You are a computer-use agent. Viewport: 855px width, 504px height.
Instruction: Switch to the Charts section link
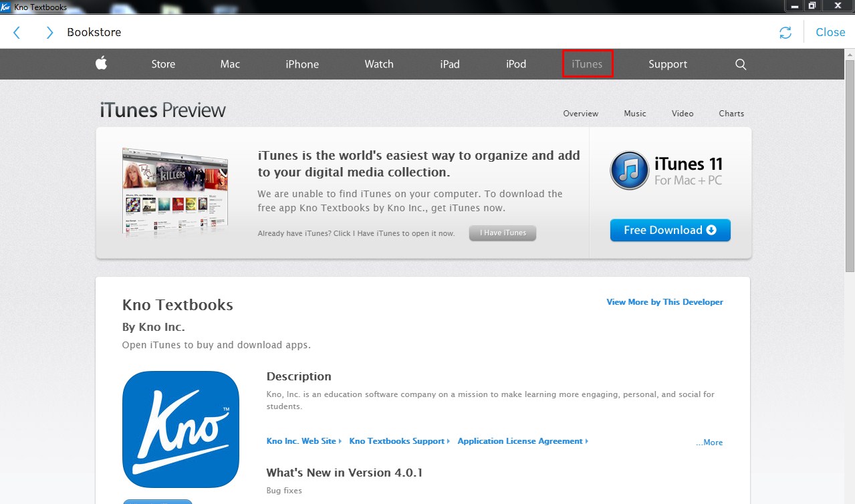coord(731,114)
